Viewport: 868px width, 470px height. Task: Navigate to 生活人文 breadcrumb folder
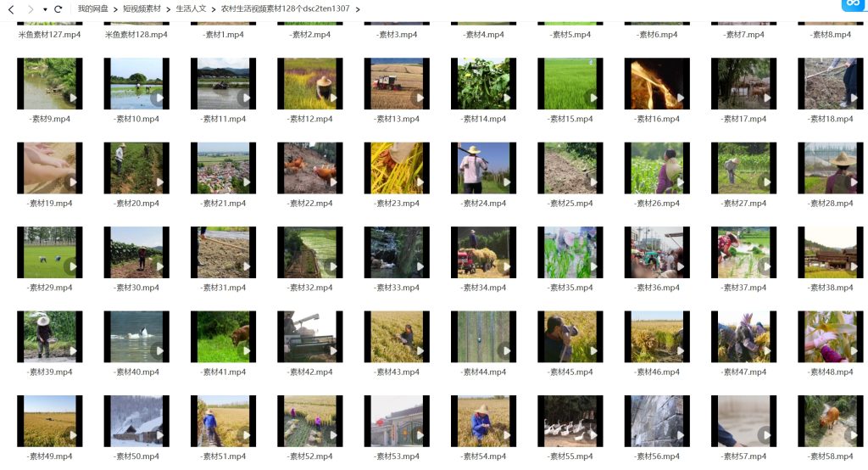coord(191,8)
